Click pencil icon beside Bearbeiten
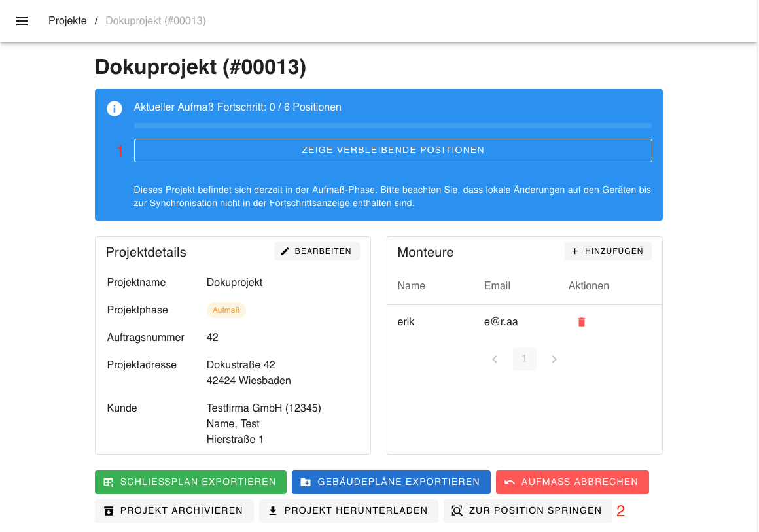This screenshot has width=759, height=532. [285, 251]
